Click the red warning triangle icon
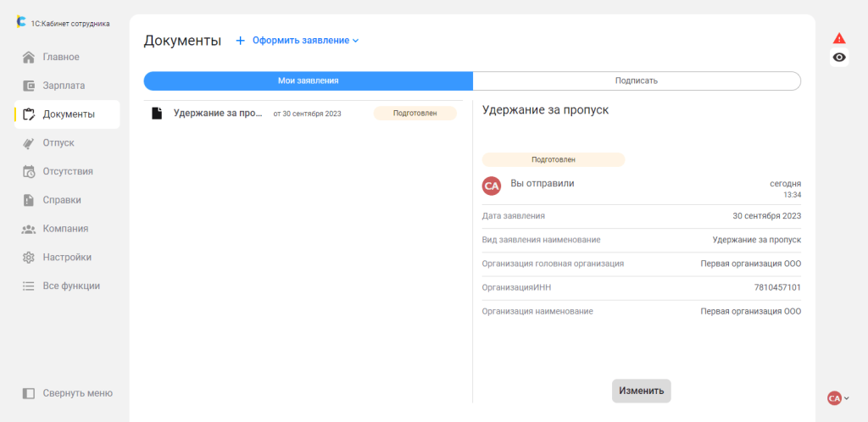The image size is (868, 422). point(839,38)
